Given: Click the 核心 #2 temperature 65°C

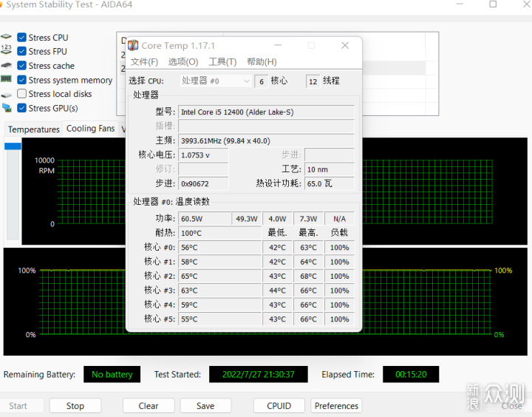Looking at the screenshot, I should click(220, 276).
